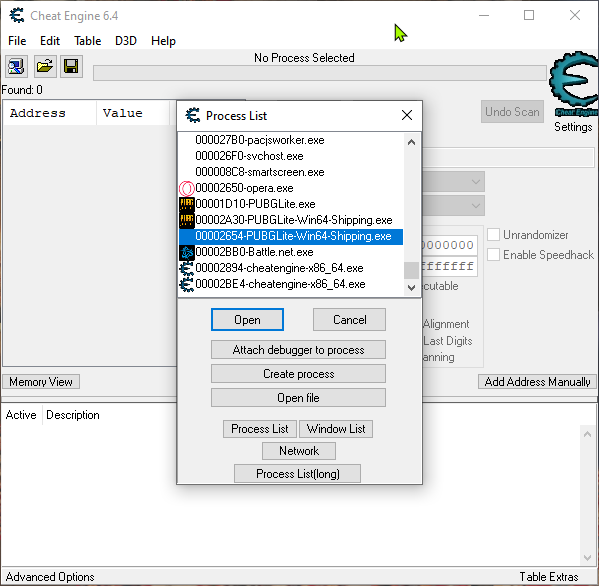Image resolution: width=599 pixels, height=586 pixels.
Task: Click the Undo Scan button
Action: 512,112
